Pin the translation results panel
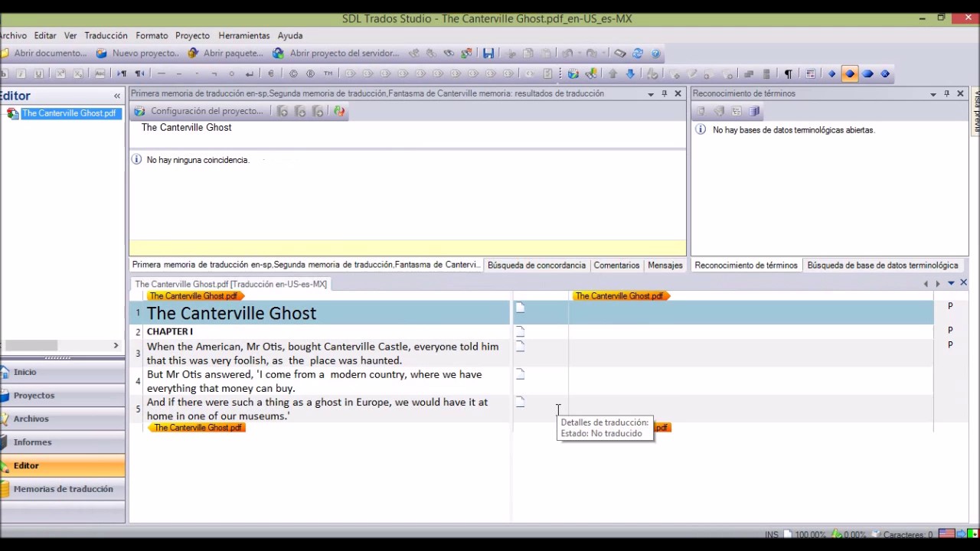This screenshot has height=551, width=980. pyautogui.click(x=665, y=94)
